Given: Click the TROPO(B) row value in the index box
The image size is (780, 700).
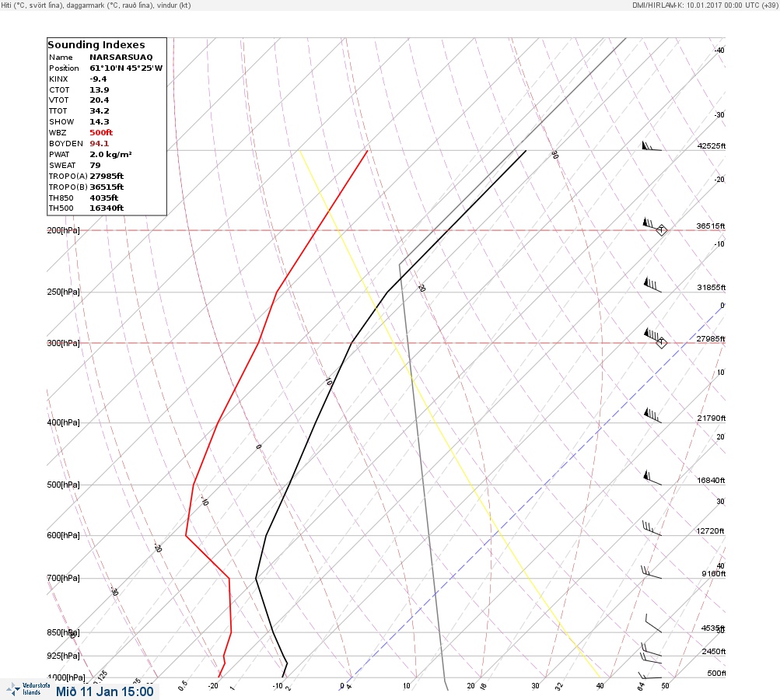Looking at the screenshot, I should click(107, 187).
